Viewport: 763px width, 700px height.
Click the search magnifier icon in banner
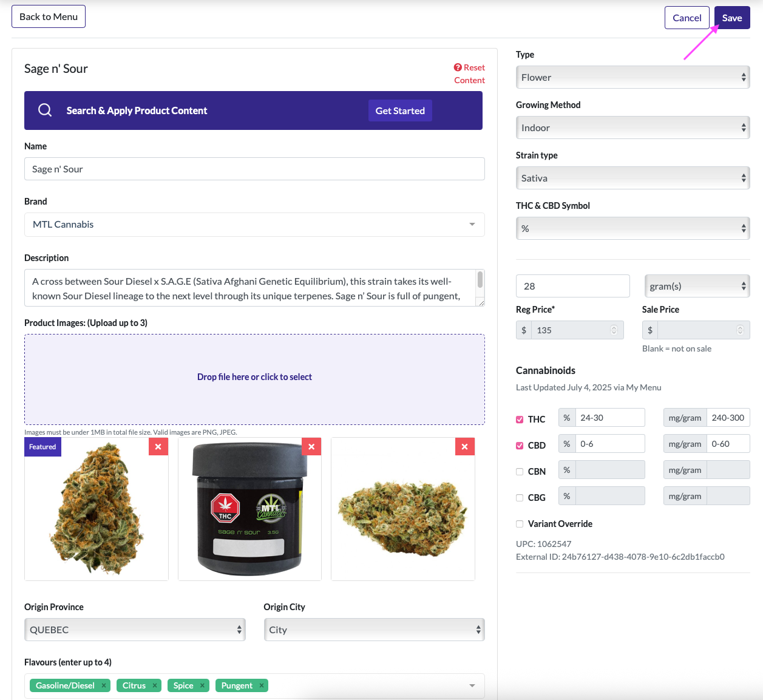coord(45,110)
